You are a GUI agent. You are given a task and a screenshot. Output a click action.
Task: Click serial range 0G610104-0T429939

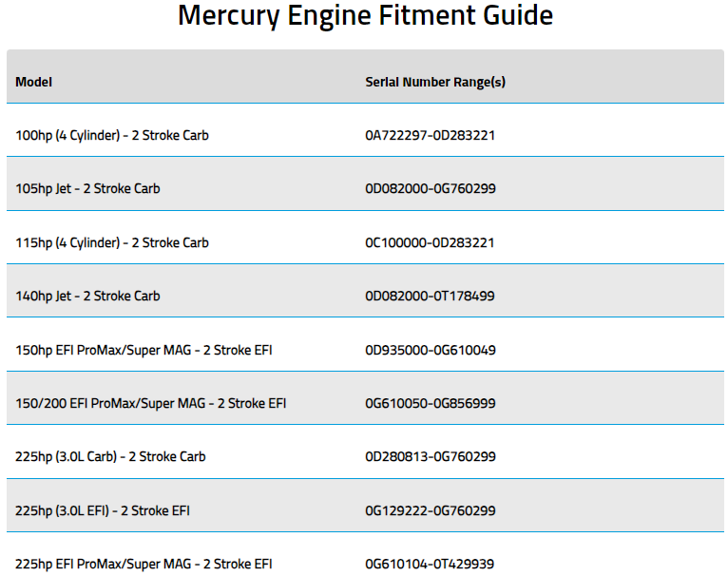[x=430, y=565]
